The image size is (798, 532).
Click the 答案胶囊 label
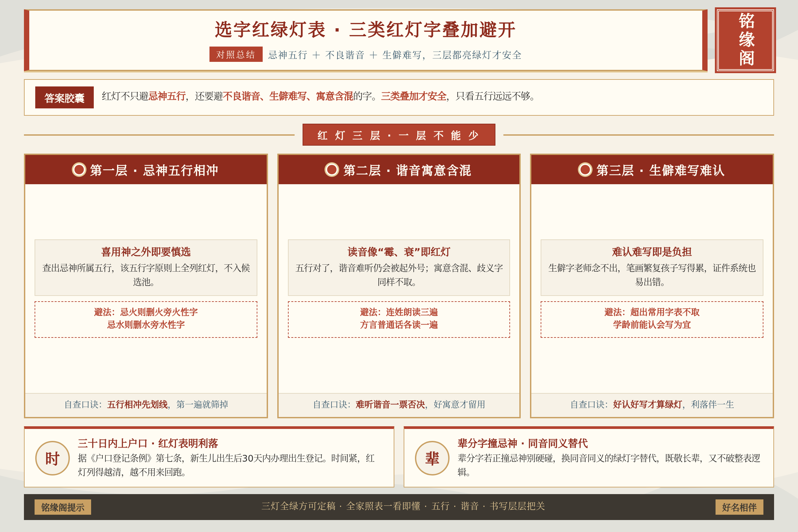tap(65, 97)
